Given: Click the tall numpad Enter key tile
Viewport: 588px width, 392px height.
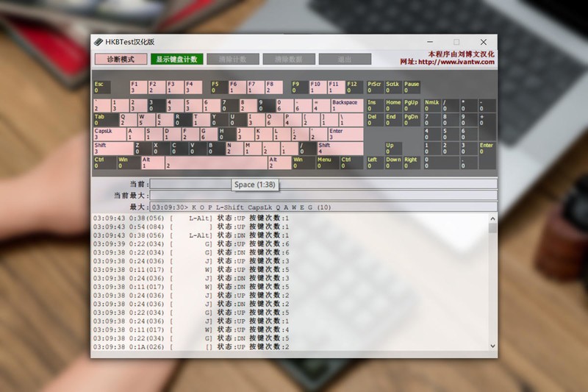Looking at the screenshot, I should coord(487,155).
